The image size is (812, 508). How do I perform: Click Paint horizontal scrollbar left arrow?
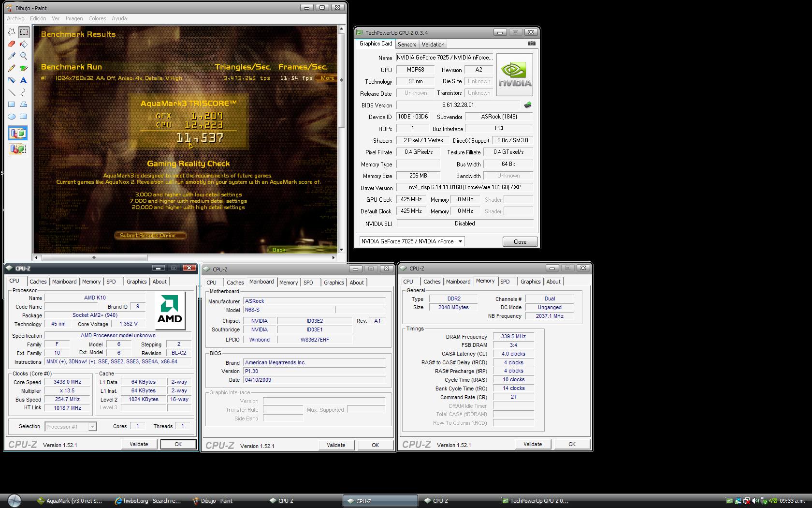pyautogui.click(x=37, y=257)
